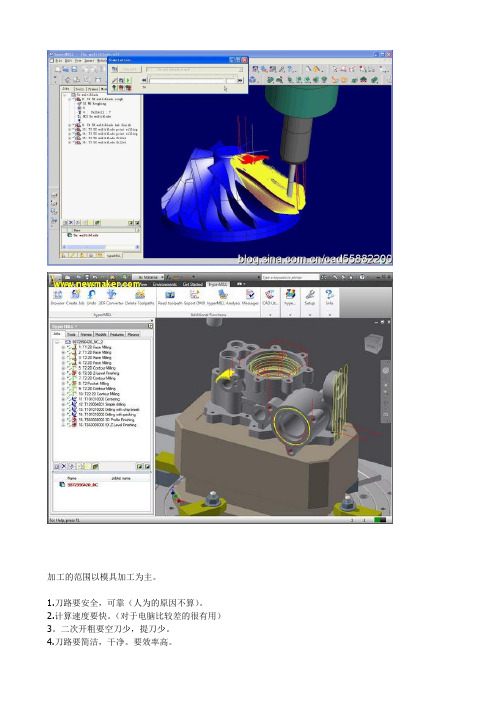Toggle checkbox of 1: T1:20 Face Milling job

tap(68, 347)
